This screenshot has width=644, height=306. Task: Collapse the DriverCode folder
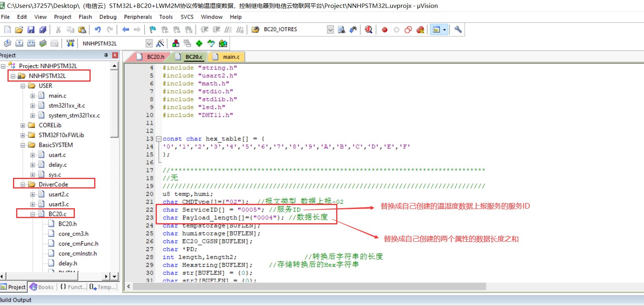23,185
